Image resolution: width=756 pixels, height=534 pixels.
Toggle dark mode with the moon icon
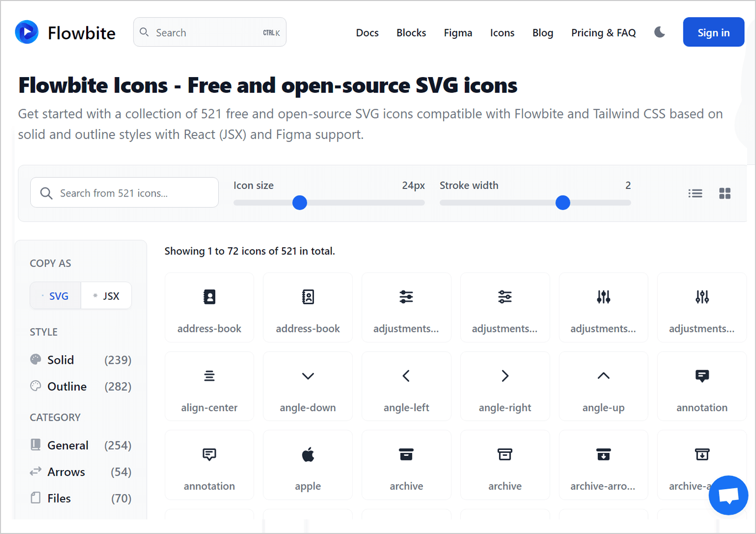[x=659, y=32]
